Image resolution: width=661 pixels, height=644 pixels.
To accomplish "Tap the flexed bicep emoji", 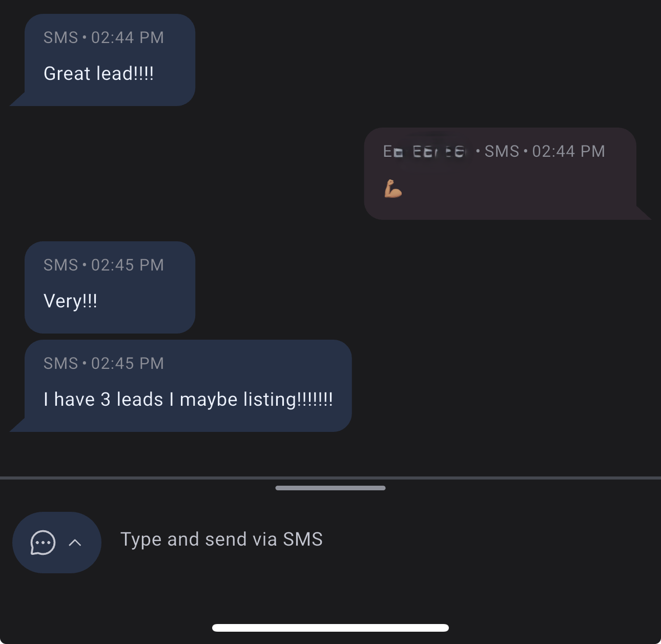I will [393, 189].
